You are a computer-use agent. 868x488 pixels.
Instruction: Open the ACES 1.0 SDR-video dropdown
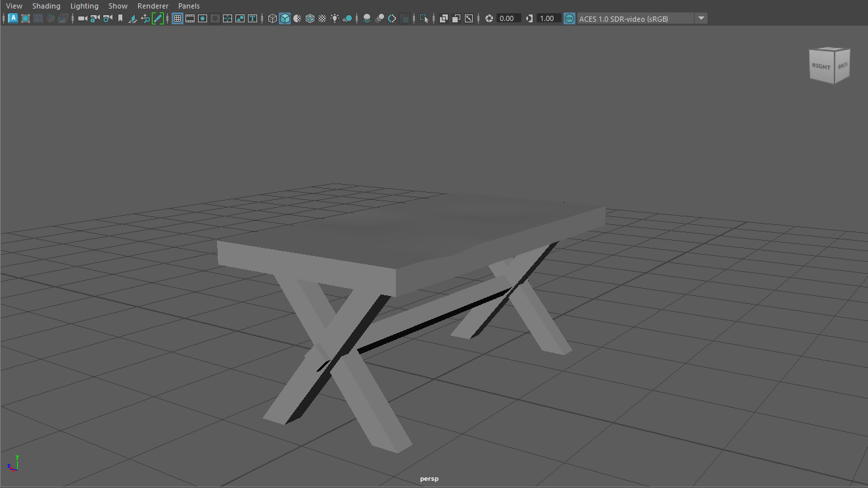pos(635,18)
